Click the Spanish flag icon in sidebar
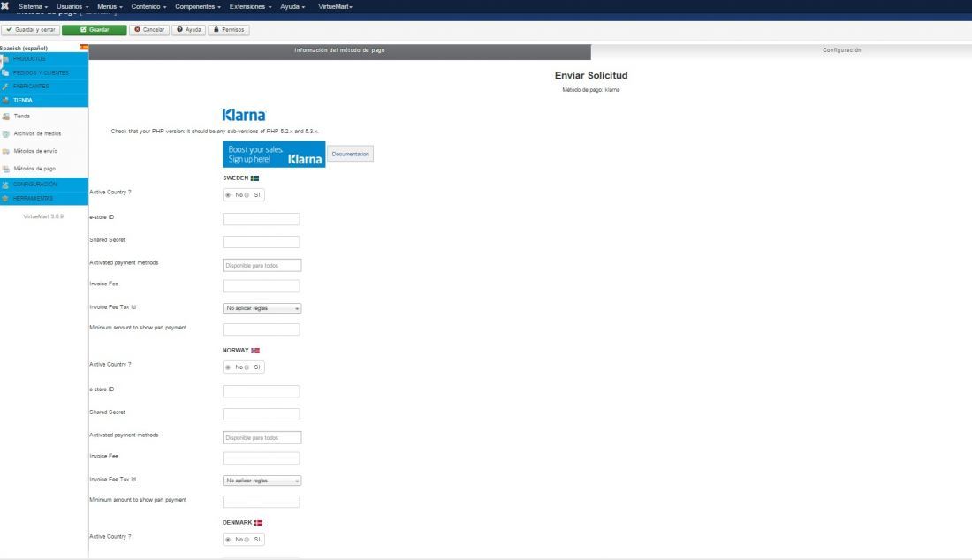 [84, 47]
